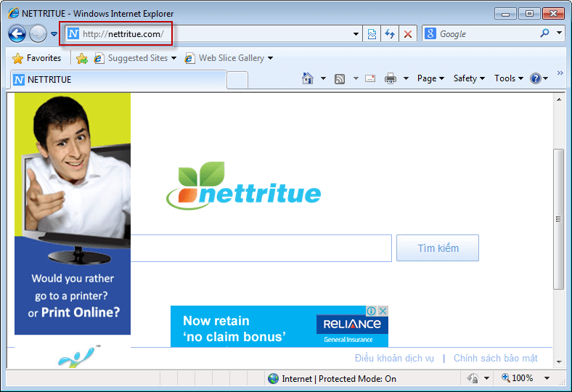Click the vertical scrollbar thumb
The height and width of the screenshot is (392, 572).
point(558,219)
